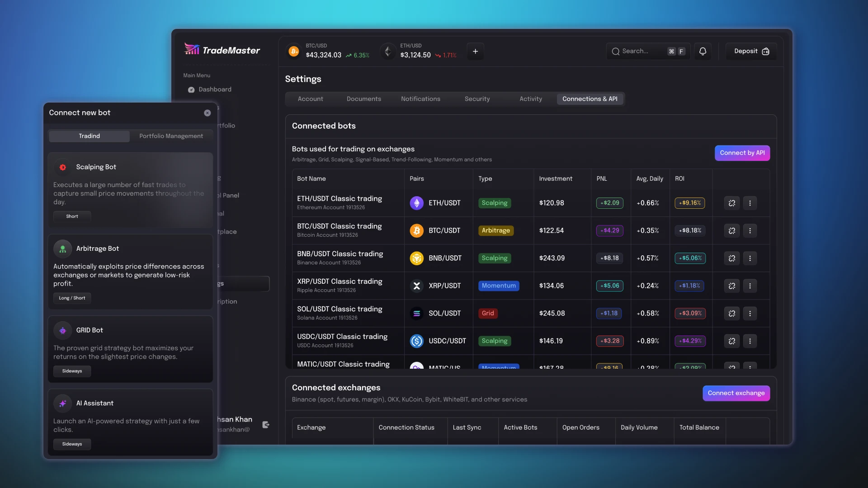
Task: Select the GRID Bot icon
Action: point(63,330)
